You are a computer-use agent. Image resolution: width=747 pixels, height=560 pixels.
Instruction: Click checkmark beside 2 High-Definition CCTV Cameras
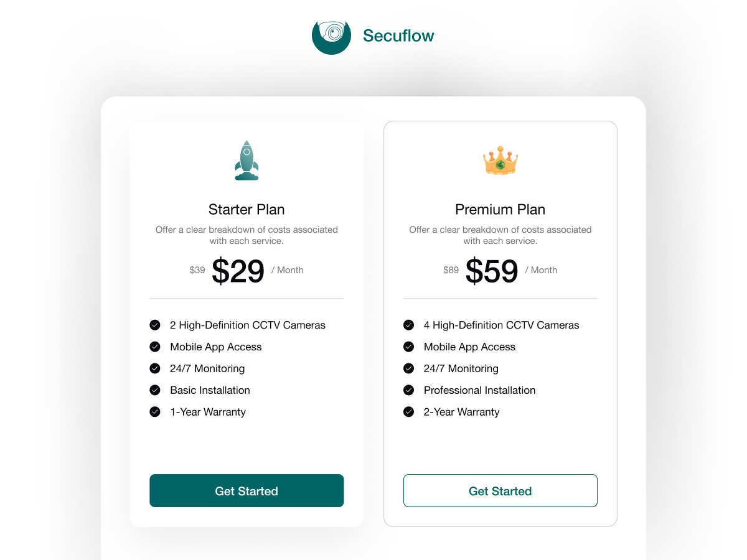coord(155,325)
